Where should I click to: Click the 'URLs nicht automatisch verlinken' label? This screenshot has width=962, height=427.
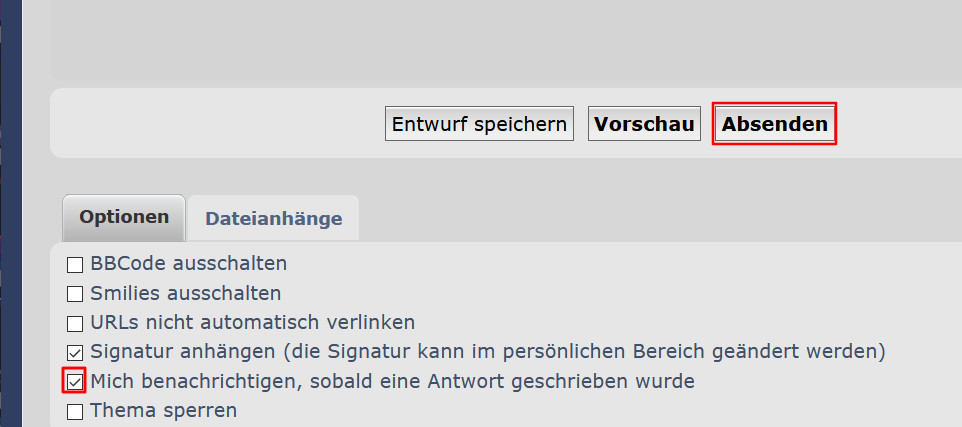[x=252, y=322]
